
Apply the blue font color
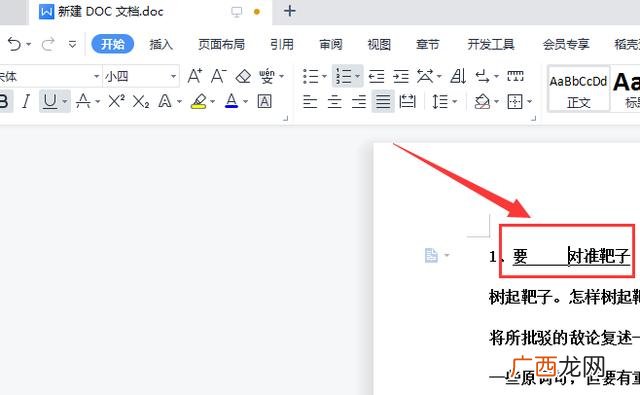tap(231, 101)
